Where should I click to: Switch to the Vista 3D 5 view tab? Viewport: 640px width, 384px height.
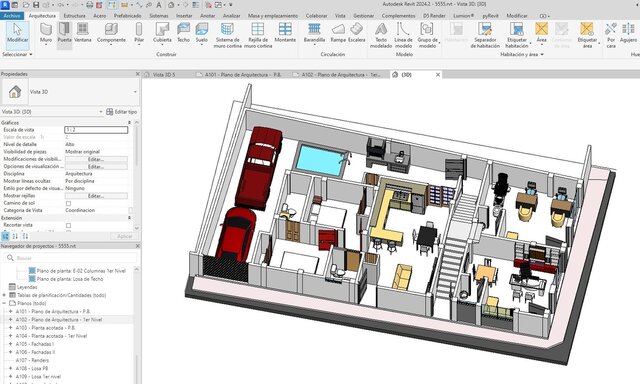(164, 75)
